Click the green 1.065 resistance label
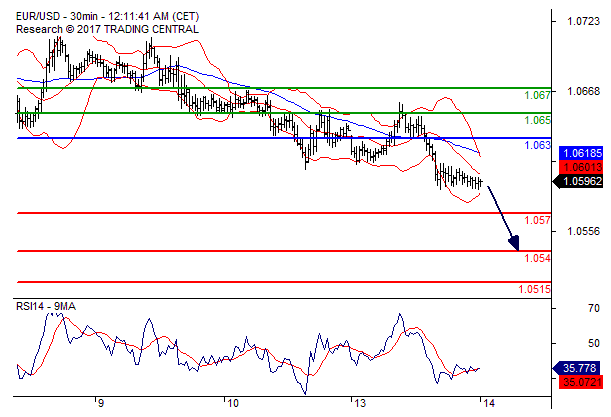Image resolution: width=611 pixels, height=417 pixels. tap(537, 120)
